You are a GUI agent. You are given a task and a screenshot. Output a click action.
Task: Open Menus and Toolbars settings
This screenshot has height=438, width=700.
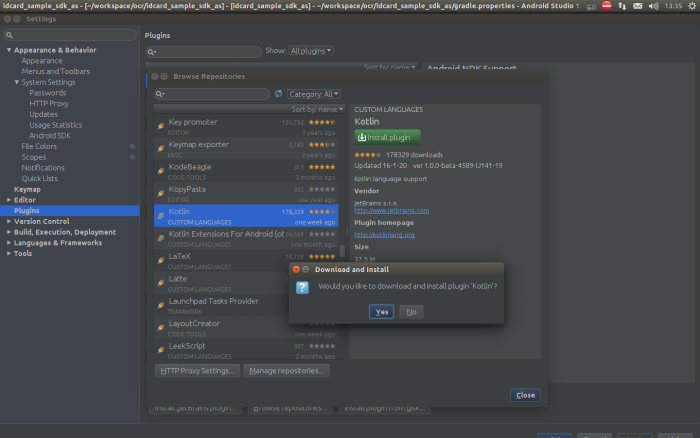coord(56,71)
